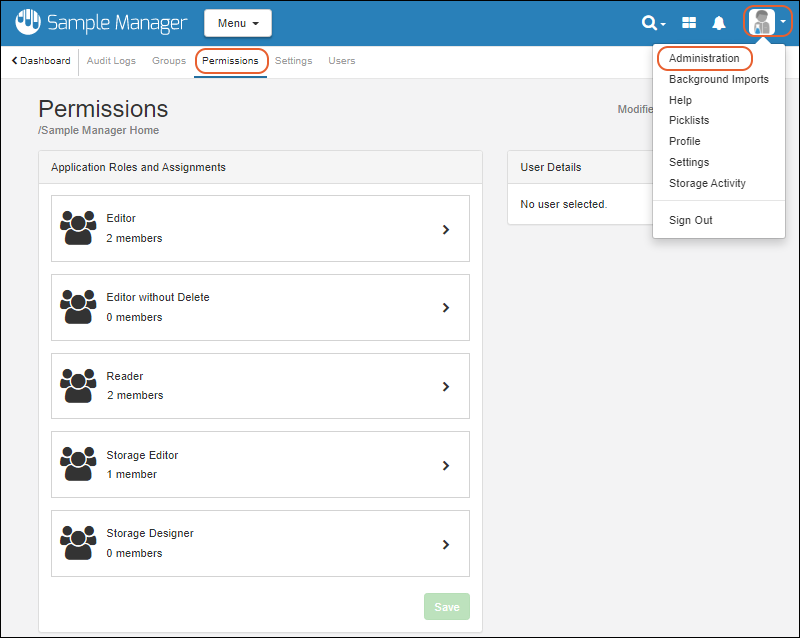The width and height of the screenshot is (800, 638).
Task: Click the Editor role group icon
Action: [78, 228]
